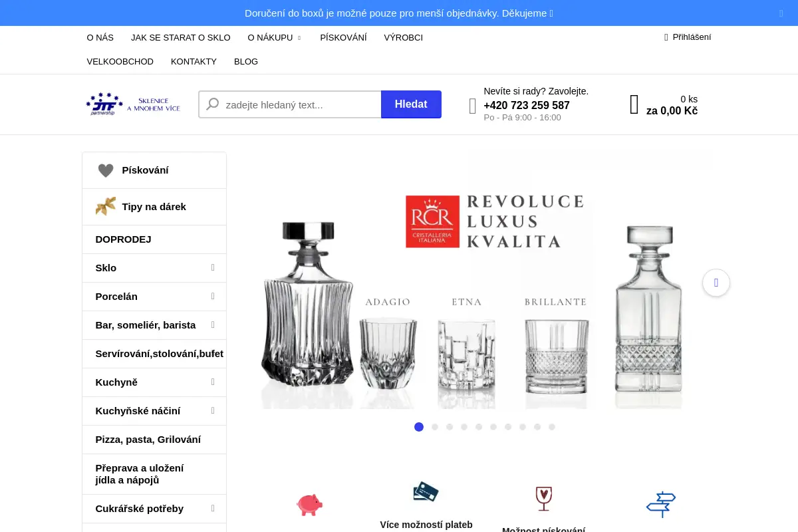This screenshot has height=532, width=798.
Task: Click the pink piggy bank icon
Action: 309,505
